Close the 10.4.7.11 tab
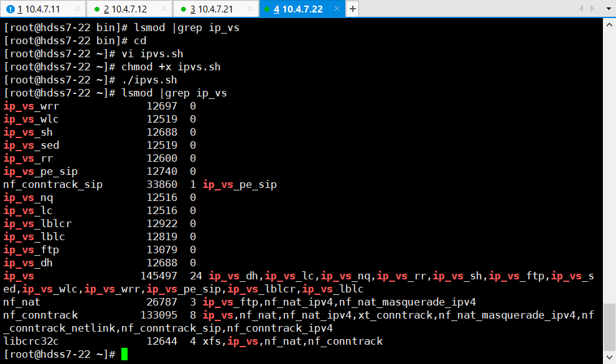 pyautogui.click(x=78, y=9)
